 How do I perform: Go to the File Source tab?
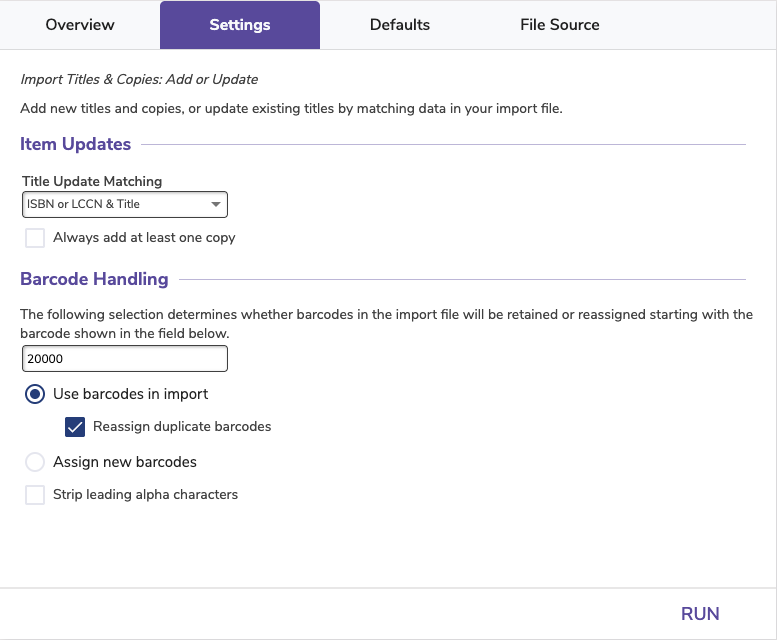click(x=559, y=25)
